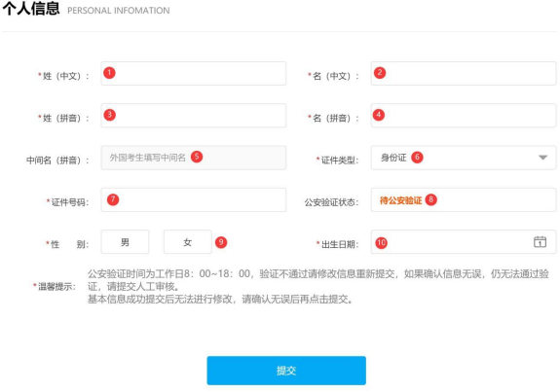Open the calendar icon for birth date
Screen dimensions: 560x392
(540, 242)
